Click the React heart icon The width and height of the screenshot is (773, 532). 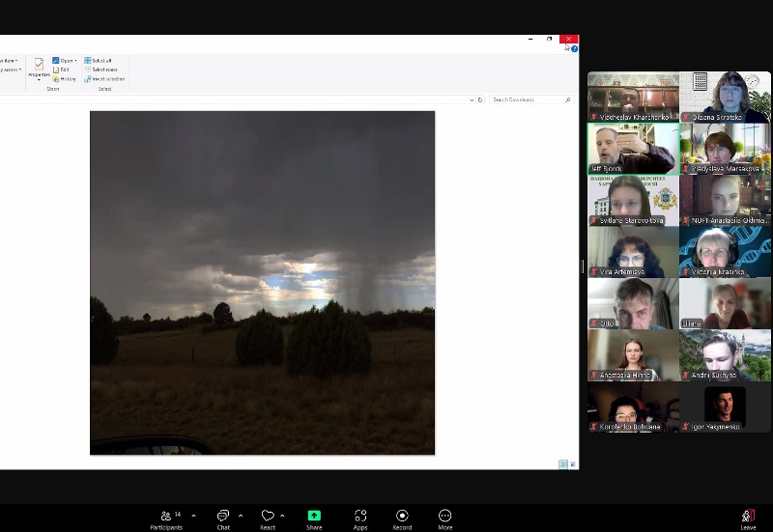(268, 516)
